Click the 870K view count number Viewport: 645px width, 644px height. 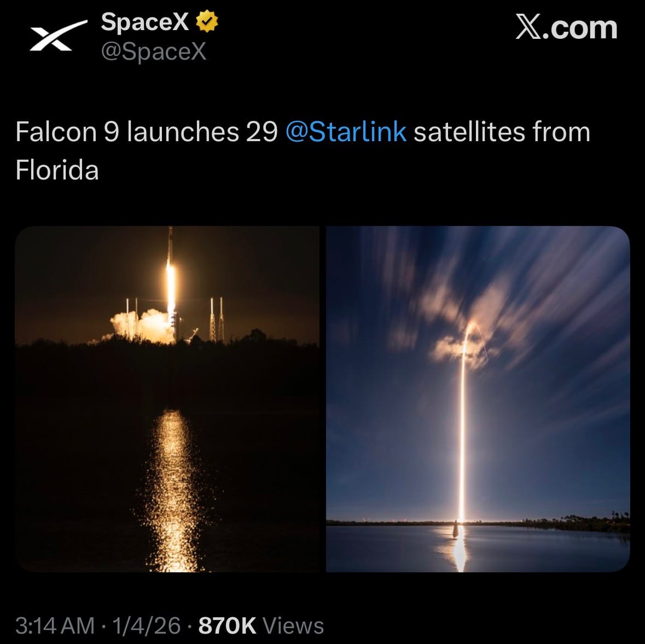227,625
